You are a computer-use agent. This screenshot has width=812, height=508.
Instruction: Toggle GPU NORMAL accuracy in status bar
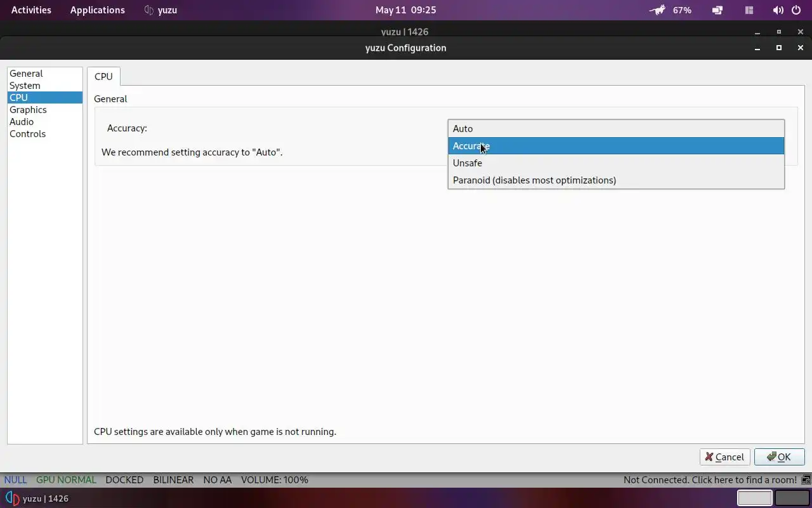point(66,480)
